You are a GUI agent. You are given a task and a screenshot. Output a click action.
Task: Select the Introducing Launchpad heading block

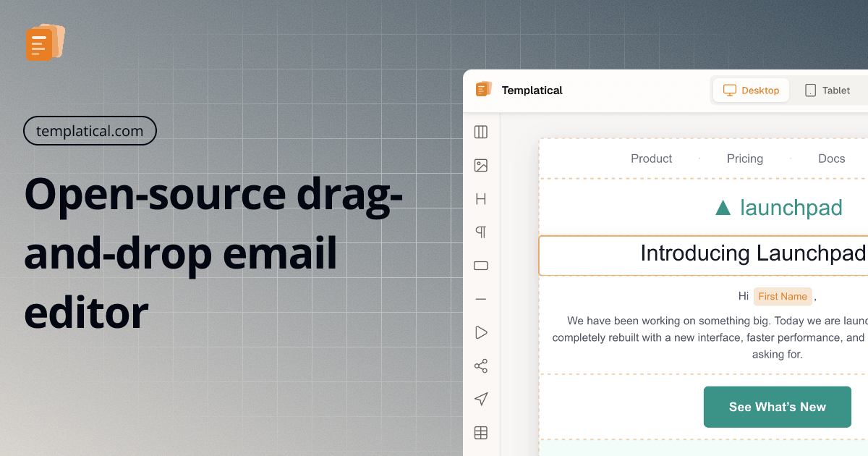[x=752, y=254]
